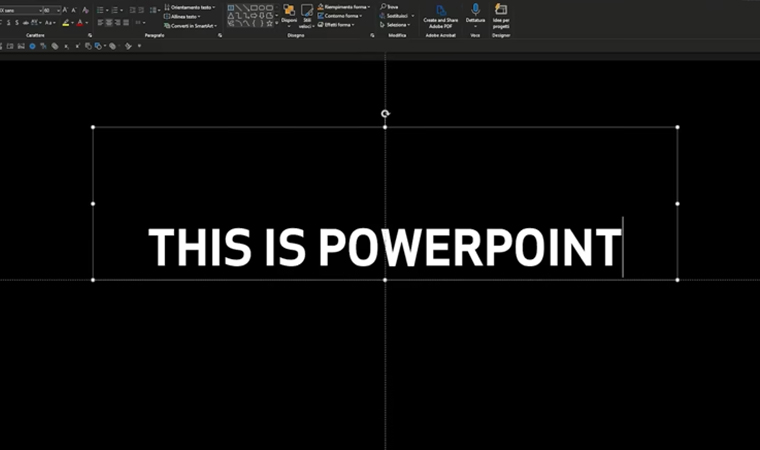This screenshot has width=760, height=450.
Task: Expand the numbering style dropdown arrow
Action: click(122, 10)
